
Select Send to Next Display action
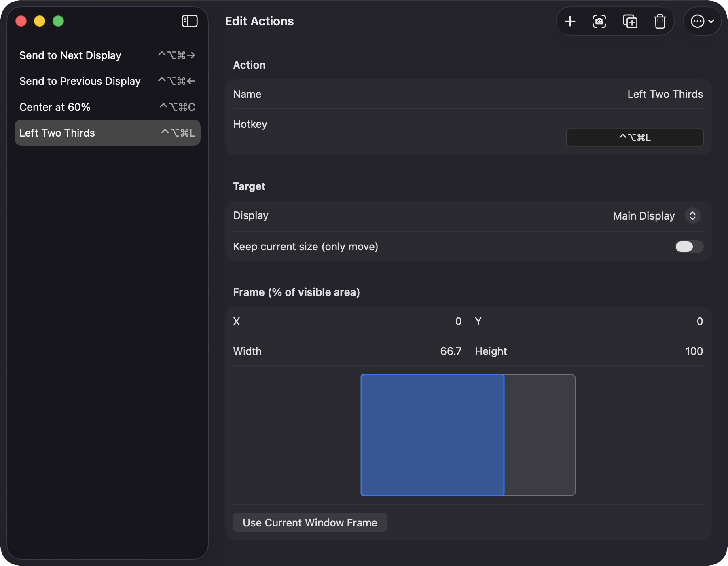coord(108,55)
